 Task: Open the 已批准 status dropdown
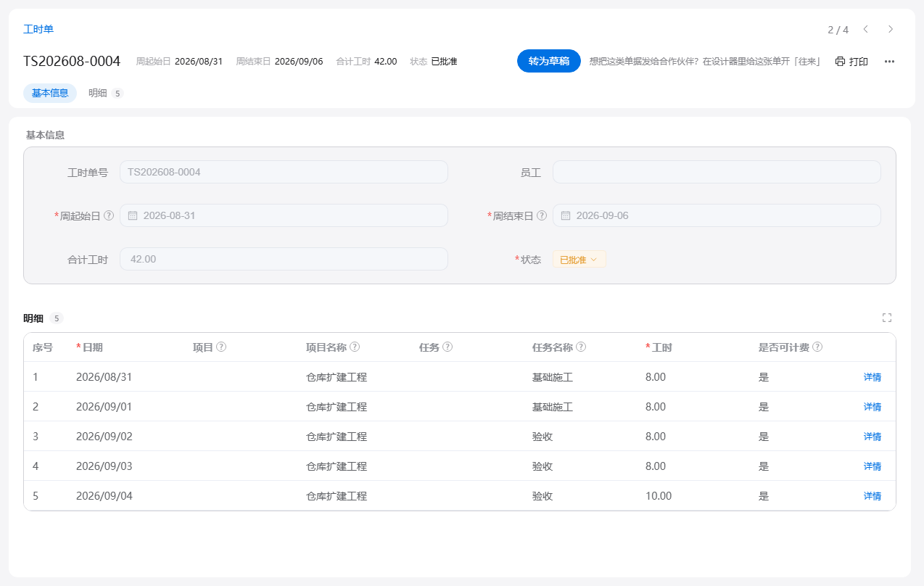coord(579,260)
